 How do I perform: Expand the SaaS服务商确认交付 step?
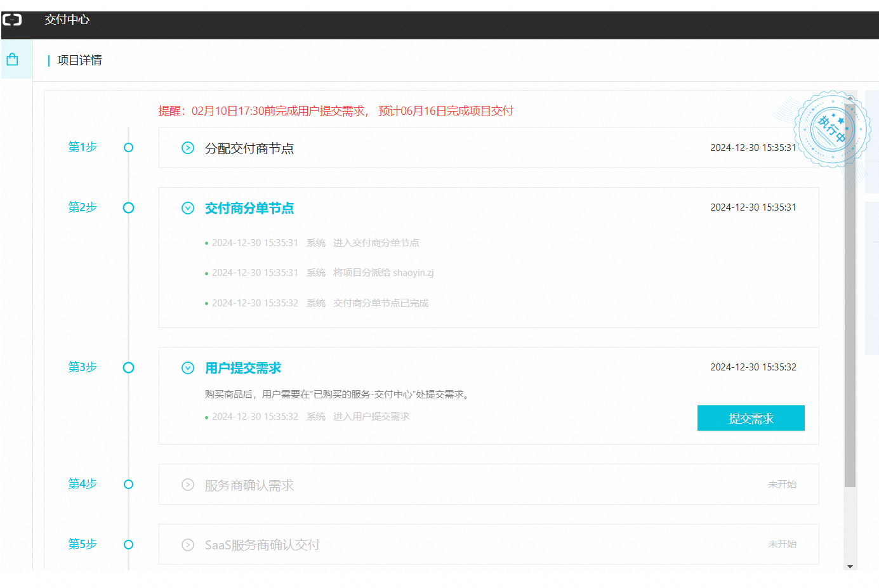click(x=188, y=545)
